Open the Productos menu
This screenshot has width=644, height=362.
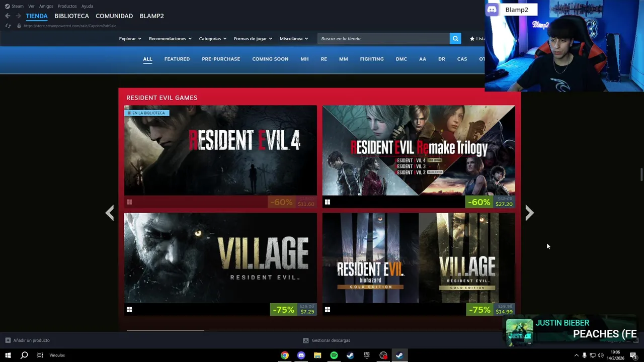click(x=67, y=6)
